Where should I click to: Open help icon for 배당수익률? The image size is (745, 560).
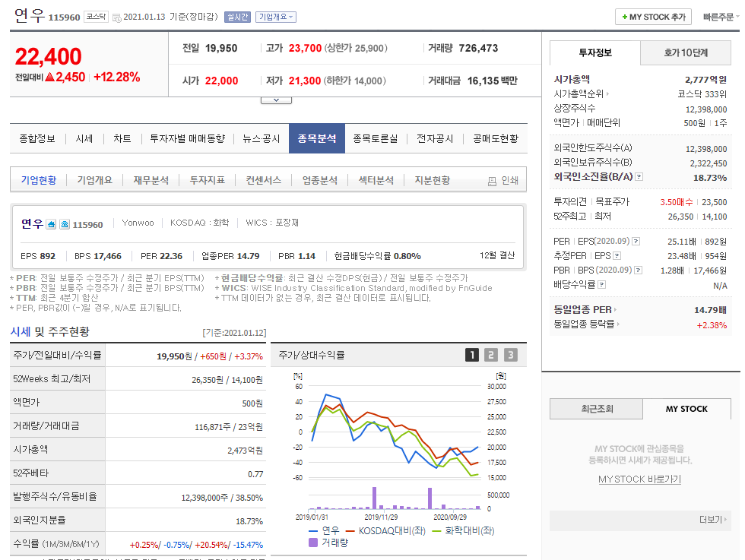pos(601,284)
